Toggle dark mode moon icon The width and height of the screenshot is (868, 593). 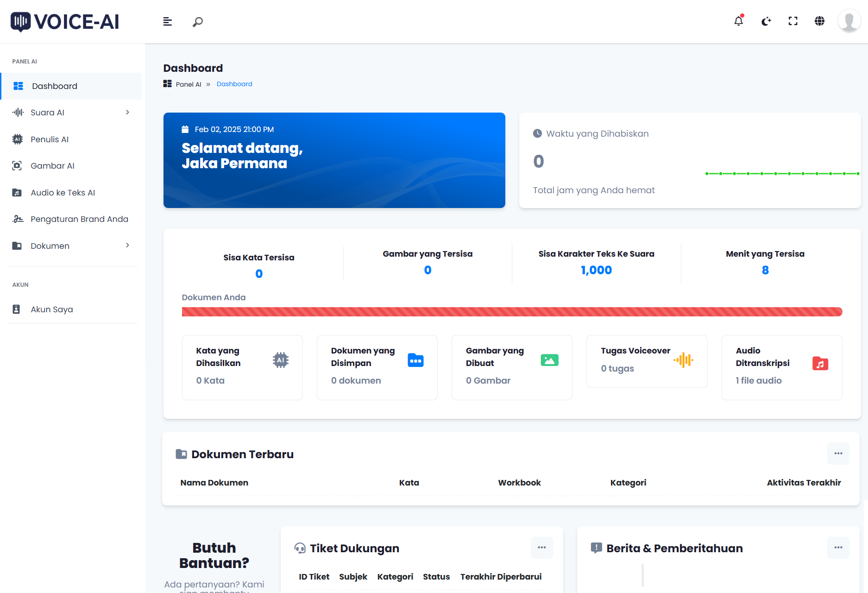coord(766,21)
